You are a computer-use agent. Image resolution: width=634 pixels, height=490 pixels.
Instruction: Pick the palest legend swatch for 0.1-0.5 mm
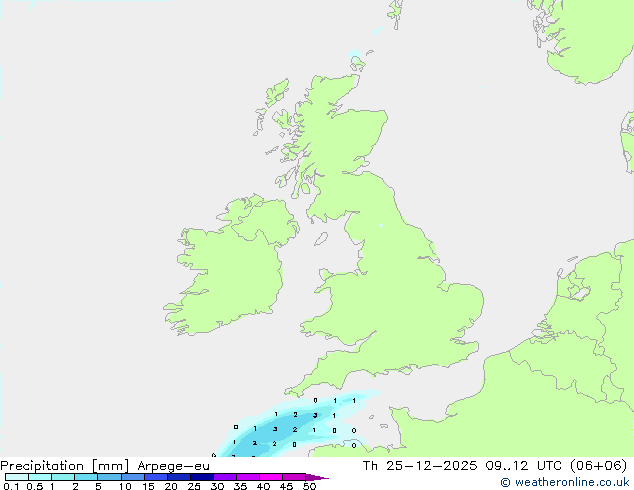point(17,477)
